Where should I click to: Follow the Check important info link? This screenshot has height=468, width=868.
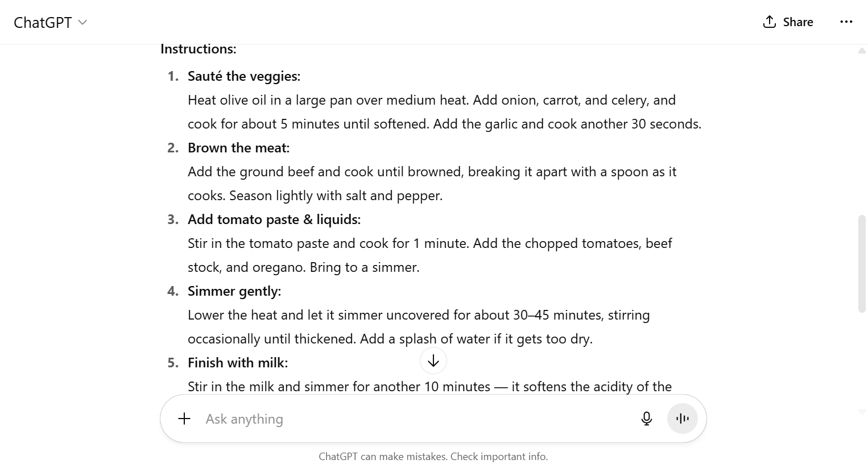click(x=499, y=456)
